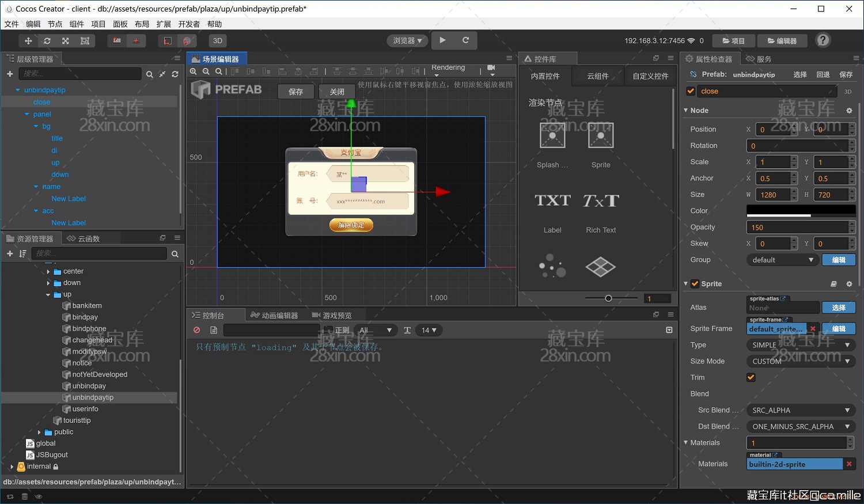Open the help question mark icon
The image size is (864, 504).
pos(824,40)
